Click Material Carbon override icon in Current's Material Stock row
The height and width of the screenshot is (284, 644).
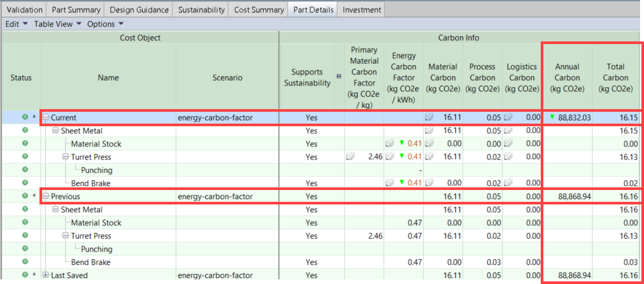(x=430, y=143)
